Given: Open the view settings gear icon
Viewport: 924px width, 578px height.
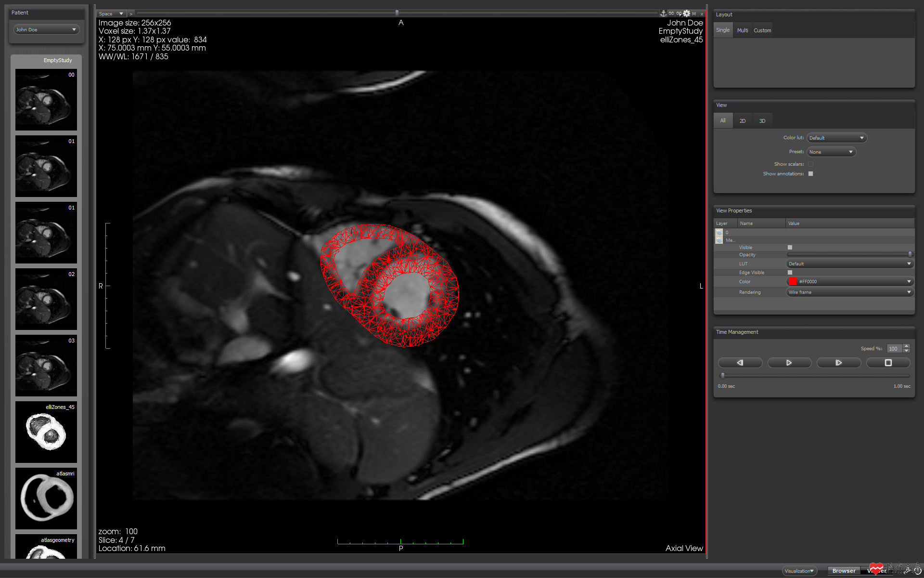Looking at the screenshot, I should coord(687,13).
